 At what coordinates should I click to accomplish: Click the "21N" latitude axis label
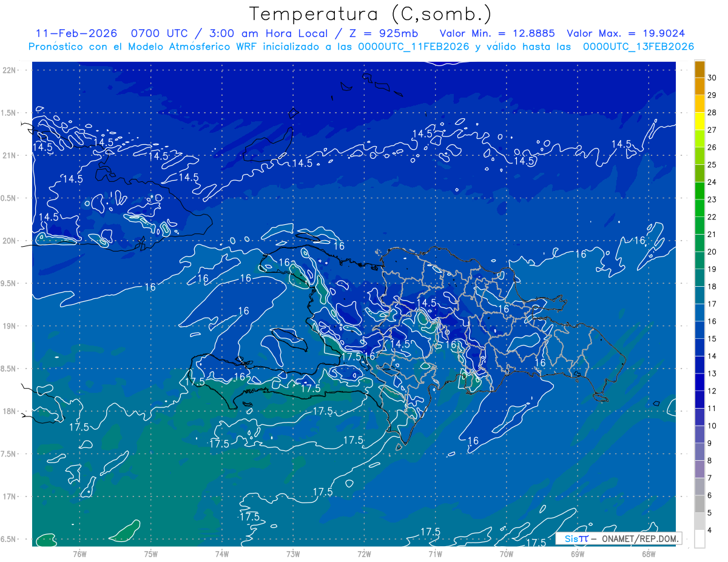10,155
